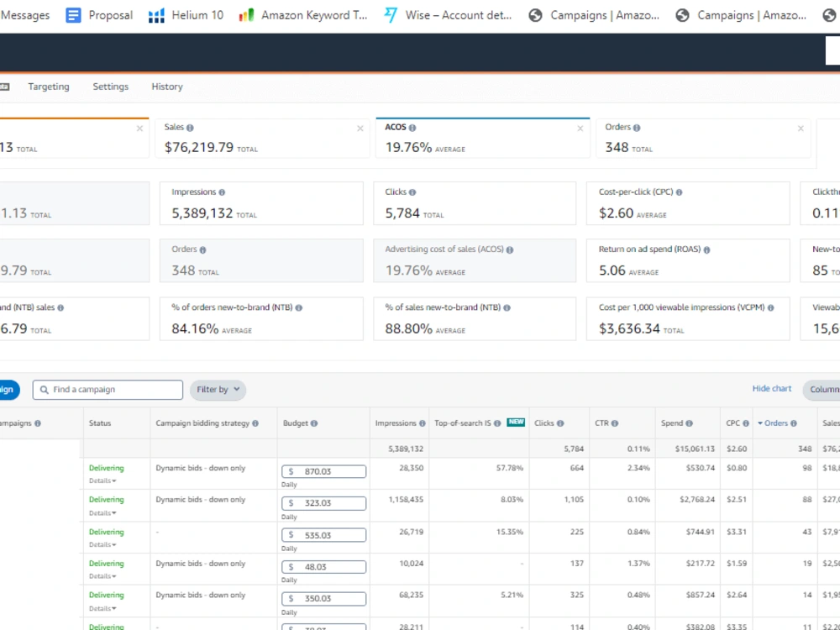Click the $15,061.13 total spend cell
The height and width of the screenshot is (630, 840).
[x=695, y=449]
